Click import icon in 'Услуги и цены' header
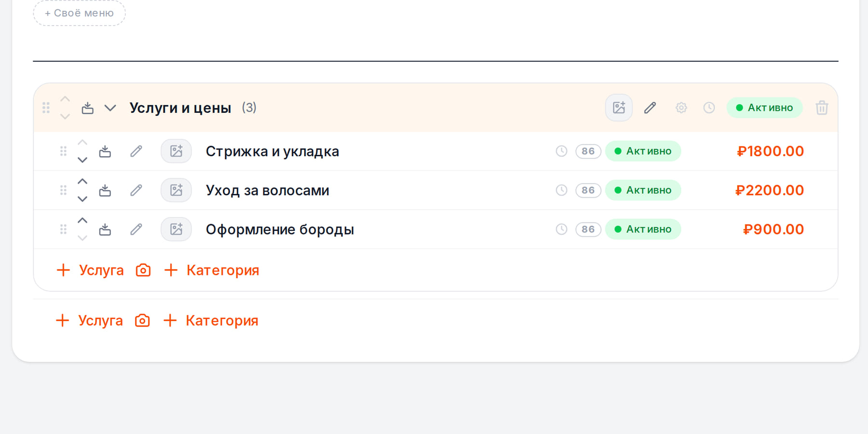The height and width of the screenshot is (434, 868). [87, 108]
